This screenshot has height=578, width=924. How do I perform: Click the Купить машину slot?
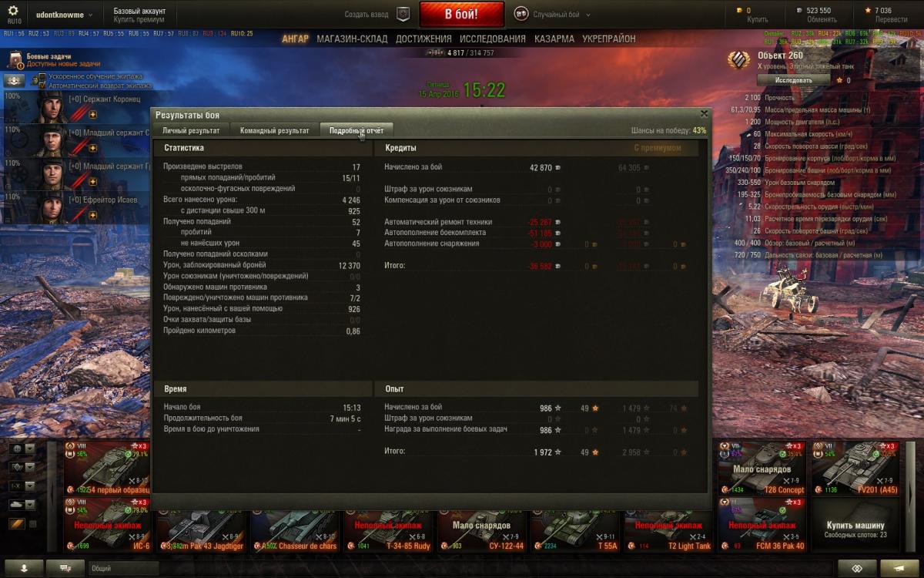pos(856,524)
